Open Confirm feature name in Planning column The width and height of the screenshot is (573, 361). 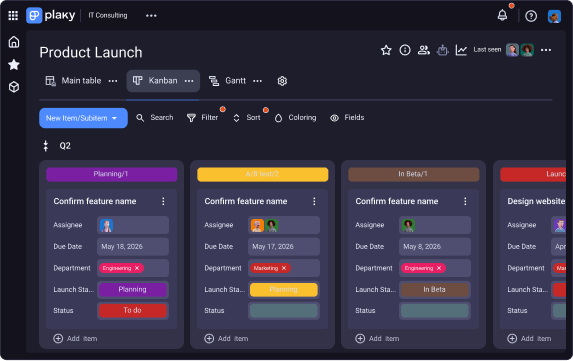95,201
